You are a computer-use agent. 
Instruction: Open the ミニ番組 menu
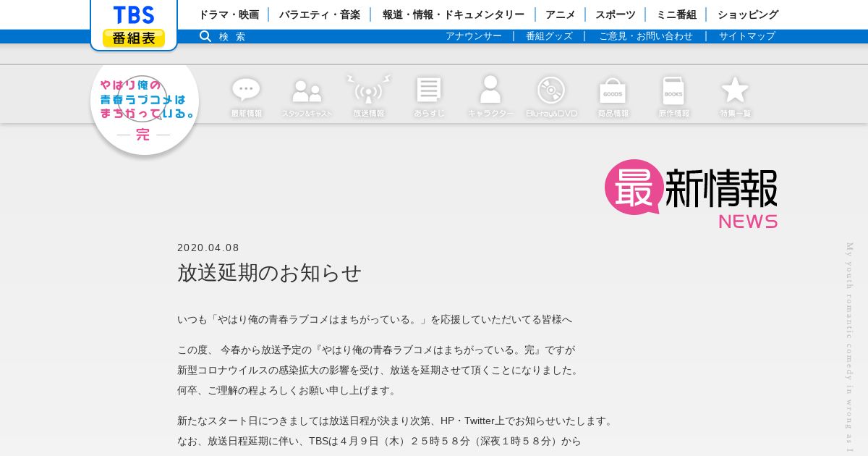pyautogui.click(x=676, y=14)
